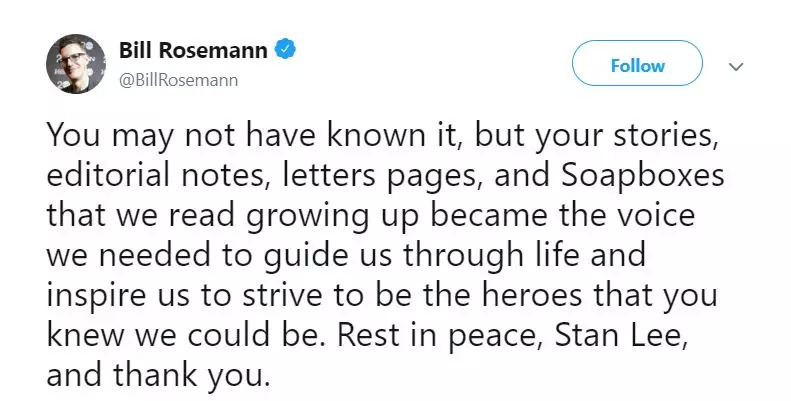Click the @BillRosemann handle

tap(179, 80)
